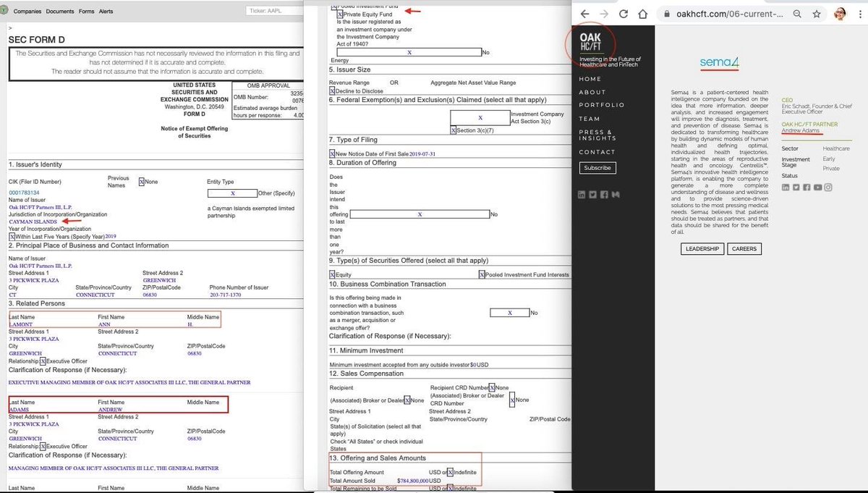Click the date 2019-07-31

pyautogui.click(x=422, y=153)
